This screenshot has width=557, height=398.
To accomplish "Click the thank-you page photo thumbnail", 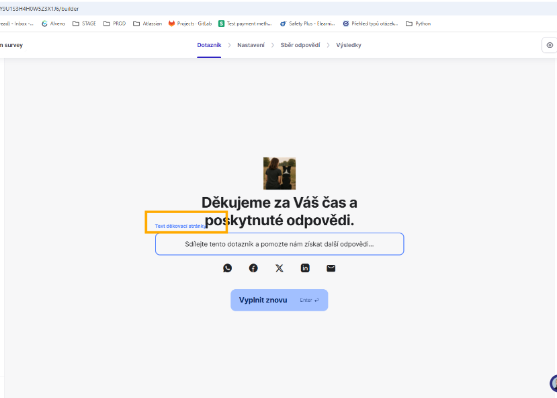I will [279, 173].
